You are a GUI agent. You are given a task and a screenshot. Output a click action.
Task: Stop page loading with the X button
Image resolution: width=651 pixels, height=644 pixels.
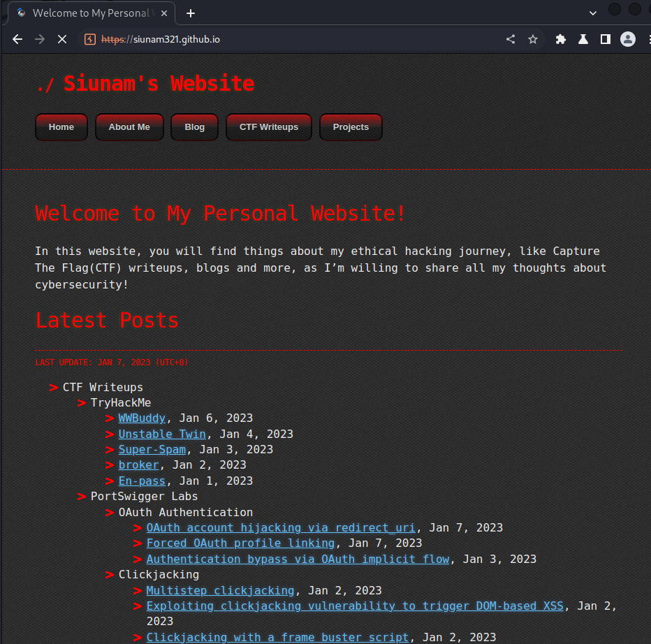pos(62,39)
